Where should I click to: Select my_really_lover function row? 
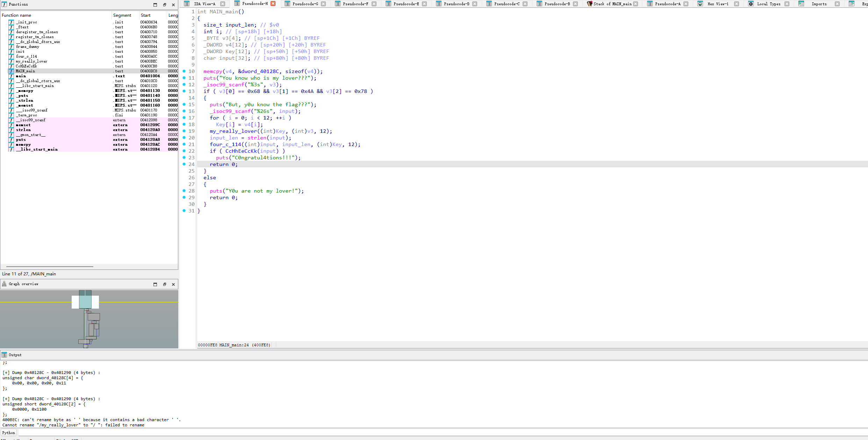[89, 61]
